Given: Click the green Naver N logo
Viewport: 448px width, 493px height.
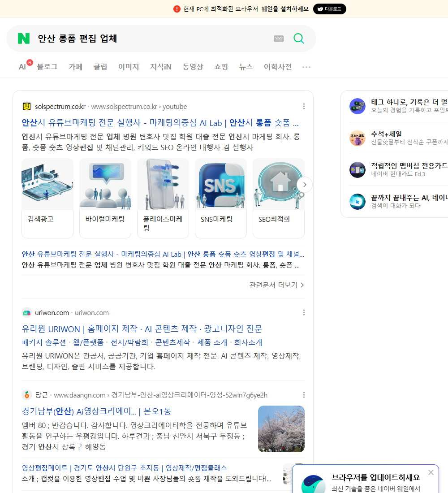Looking at the screenshot, I should tap(24, 39).
